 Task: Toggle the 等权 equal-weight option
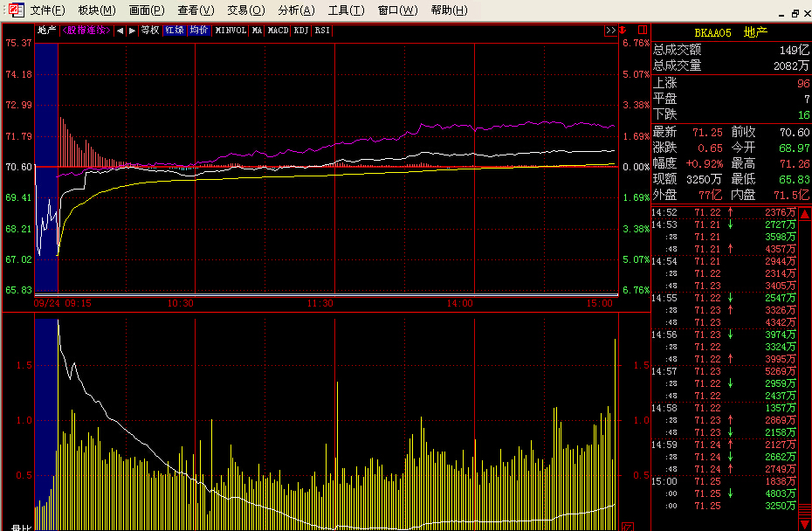point(150,31)
